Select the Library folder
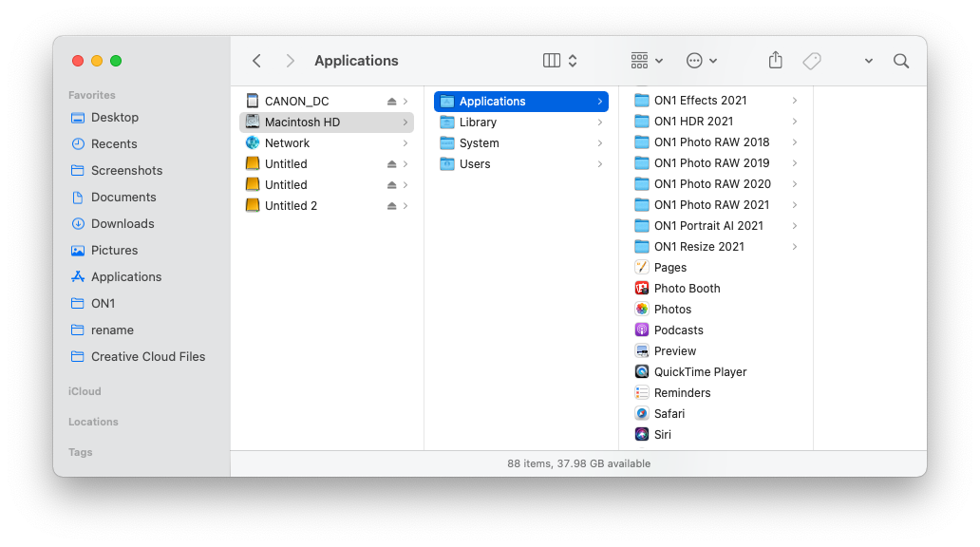Screen dimensions: 980x547 tap(478, 123)
